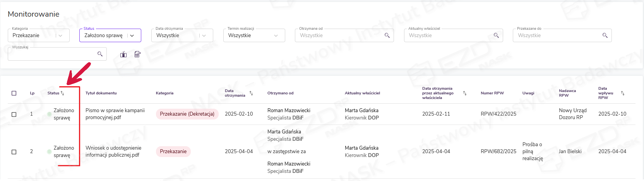Click the magnifier in Otrzymane od field
Screen dimensions: 644x181
pyautogui.click(x=387, y=36)
